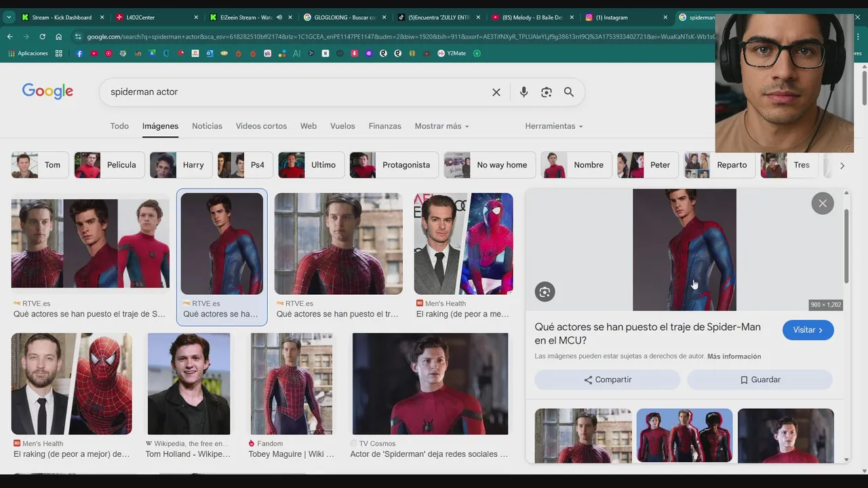Click the Guardar button
The height and width of the screenshot is (488, 868).
pyautogui.click(x=760, y=380)
